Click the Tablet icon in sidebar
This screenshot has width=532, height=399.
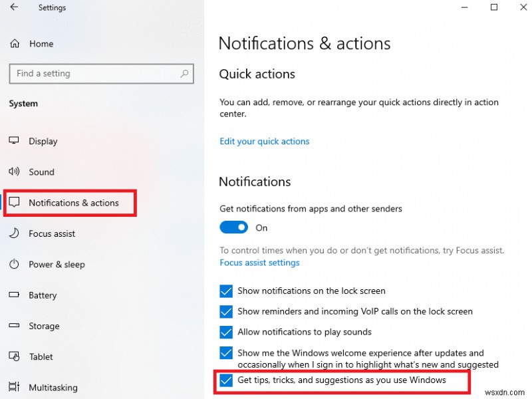[x=14, y=356]
